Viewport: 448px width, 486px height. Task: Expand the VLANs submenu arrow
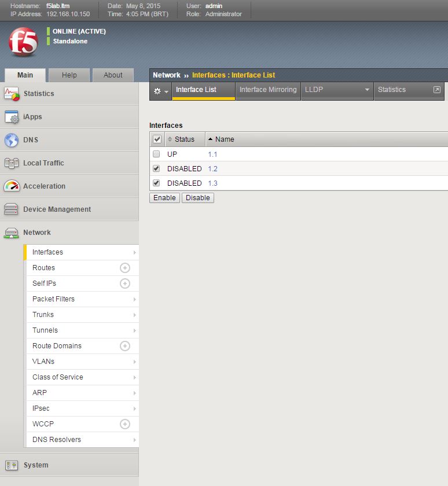pyautogui.click(x=134, y=362)
